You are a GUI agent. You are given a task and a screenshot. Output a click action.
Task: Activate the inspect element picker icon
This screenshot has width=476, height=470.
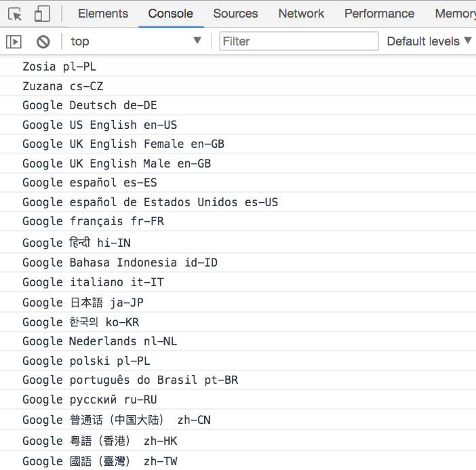pyautogui.click(x=14, y=14)
